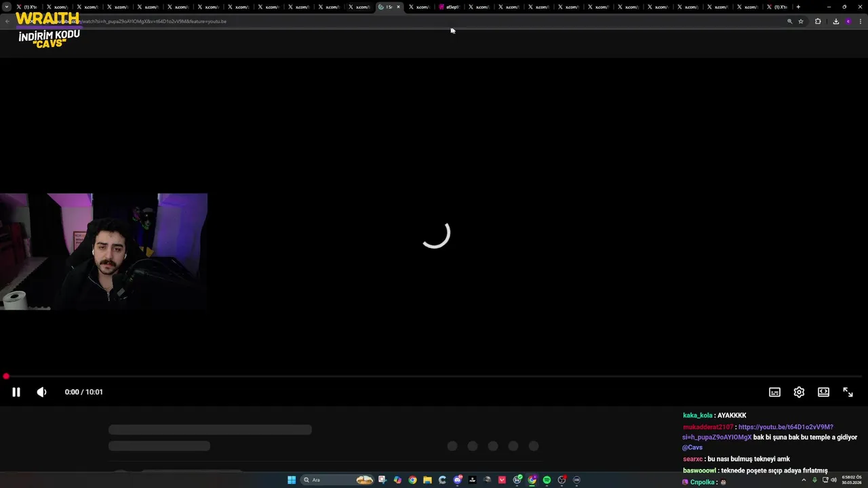Click the system tray volume icon
The width and height of the screenshot is (868, 488).
tap(833, 480)
